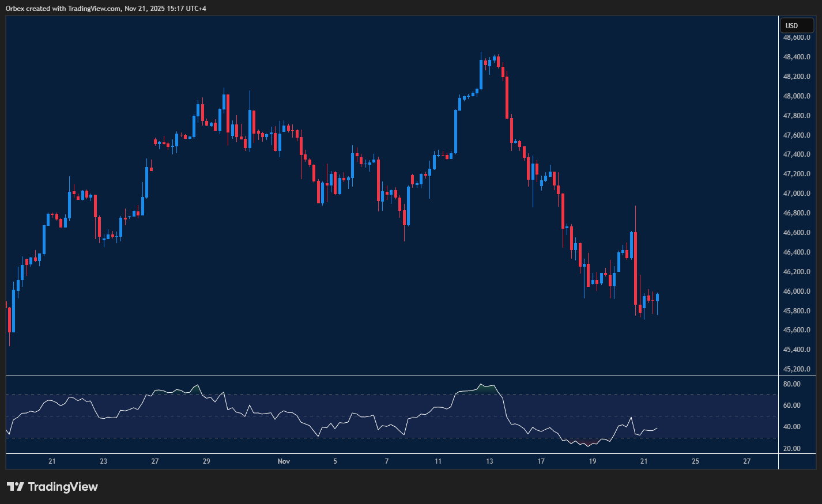This screenshot has height=504, width=822.
Task: Select the 47,000.0 price scale label
Action: pyautogui.click(x=796, y=194)
